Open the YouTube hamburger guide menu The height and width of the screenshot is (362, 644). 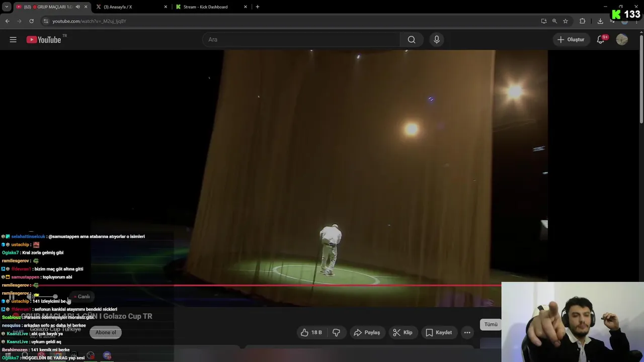point(13,40)
